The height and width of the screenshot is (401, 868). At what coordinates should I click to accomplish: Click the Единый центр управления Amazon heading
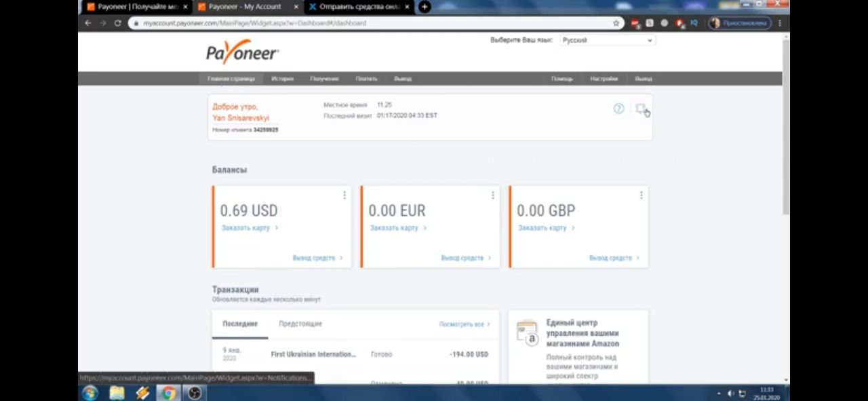(583, 333)
